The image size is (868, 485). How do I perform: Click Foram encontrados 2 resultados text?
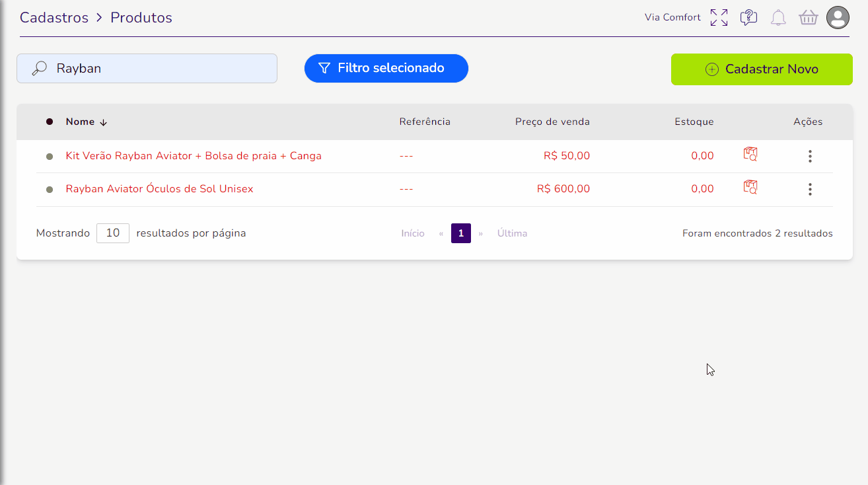pyautogui.click(x=758, y=233)
